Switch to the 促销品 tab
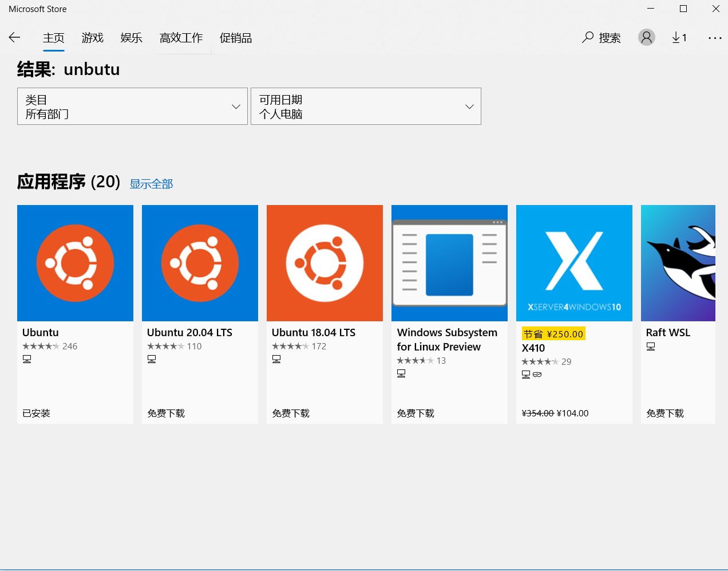The image size is (728, 571). [x=236, y=38]
